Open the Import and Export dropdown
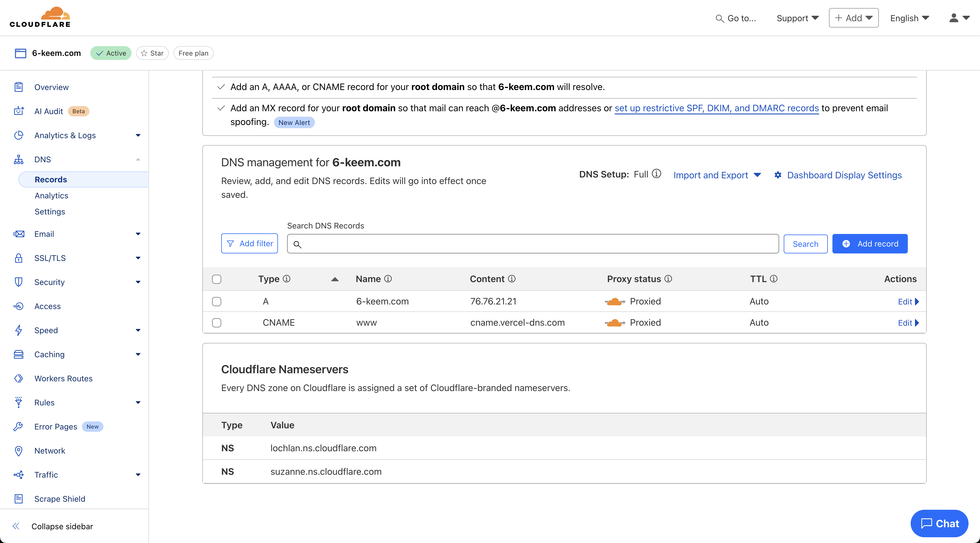Viewport: 980px width, 543px height. tap(717, 175)
